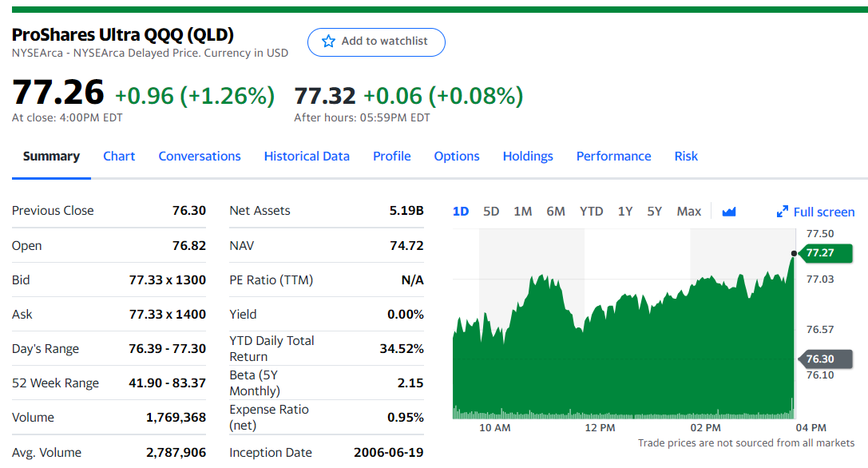Go to the Historical Data tab
This screenshot has height=468, width=868.
307,157
